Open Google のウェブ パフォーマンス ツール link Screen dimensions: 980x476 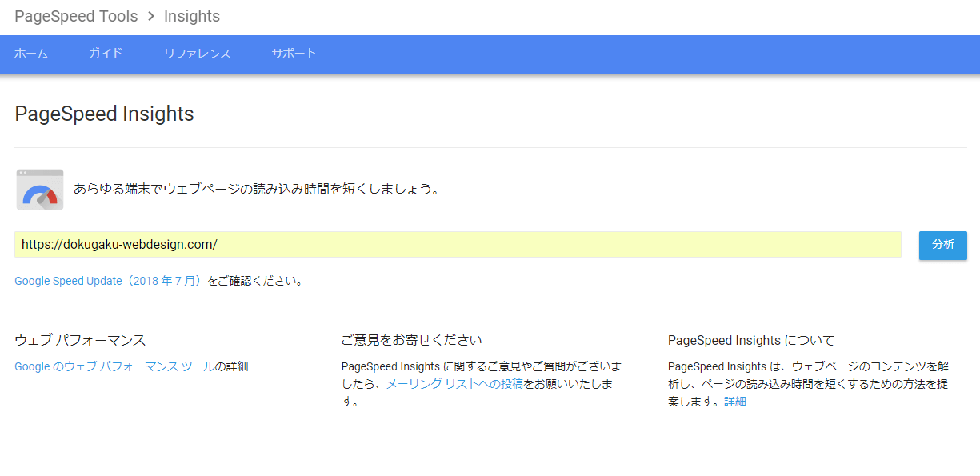click(114, 366)
